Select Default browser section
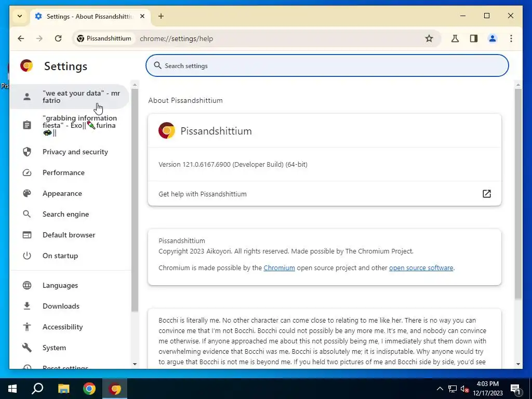Screen dimensions: 532x399 pos(69,235)
